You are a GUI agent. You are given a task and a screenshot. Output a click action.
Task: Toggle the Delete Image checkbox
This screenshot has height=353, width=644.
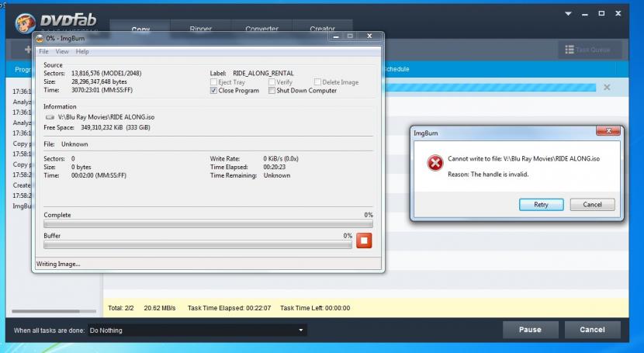[317, 81]
